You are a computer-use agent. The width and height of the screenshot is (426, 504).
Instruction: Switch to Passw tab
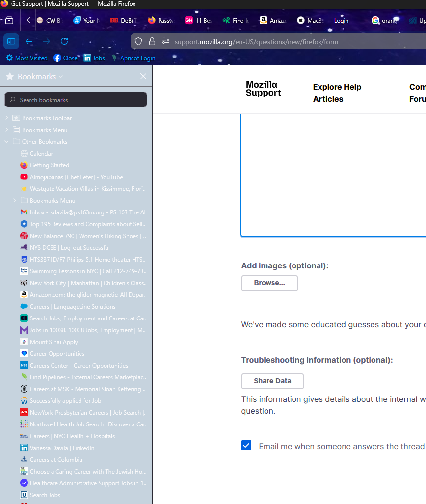[x=161, y=21]
